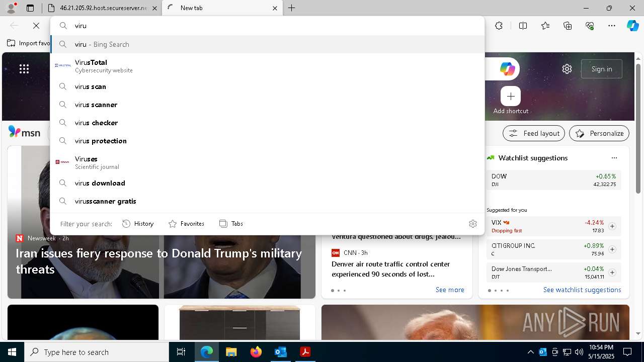
Task: Open the volume control tray icon
Action: click(x=579, y=352)
